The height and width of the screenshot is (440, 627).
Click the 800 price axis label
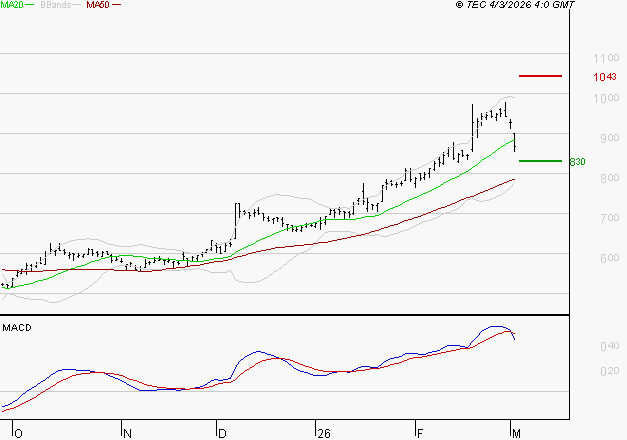click(609, 178)
